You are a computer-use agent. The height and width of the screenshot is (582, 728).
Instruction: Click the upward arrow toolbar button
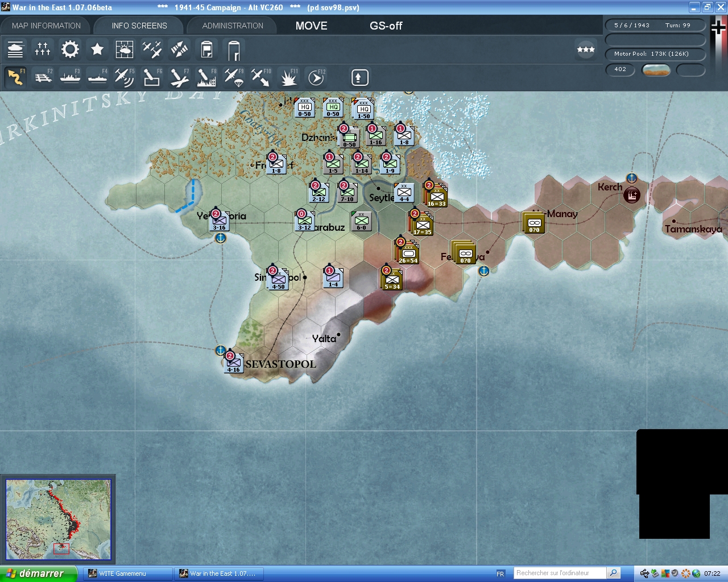point(359,77)
